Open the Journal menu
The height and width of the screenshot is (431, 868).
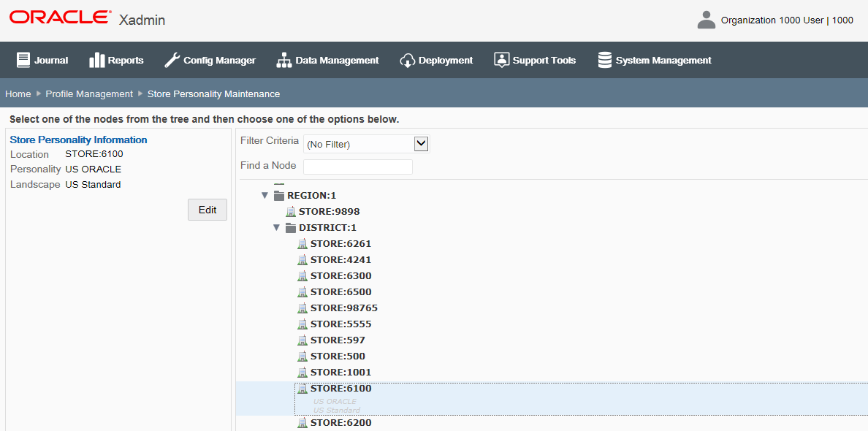(x=42, y=61)
